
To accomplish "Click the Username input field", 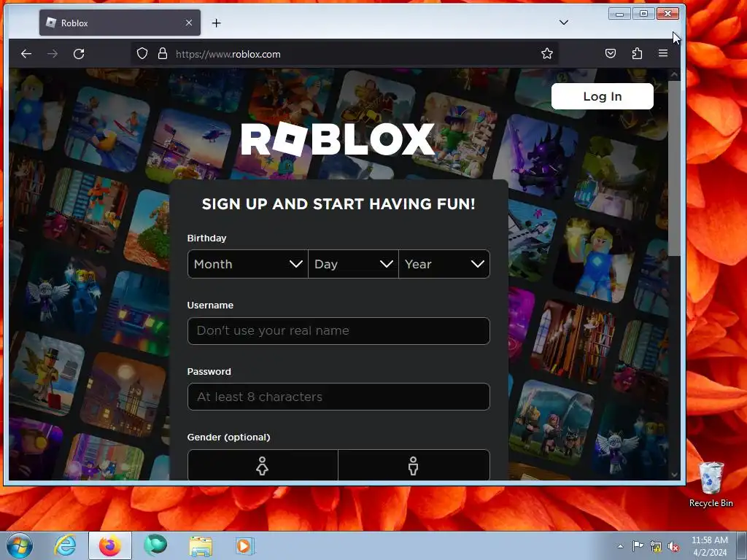I will point(338,331).
